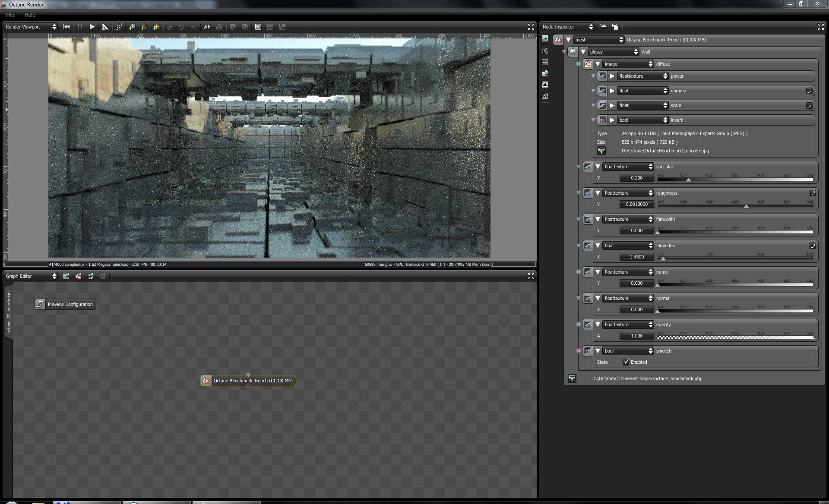Toggle the roughness curve mode button
This screenshot has width=829, height=504.
click(812, 193)
